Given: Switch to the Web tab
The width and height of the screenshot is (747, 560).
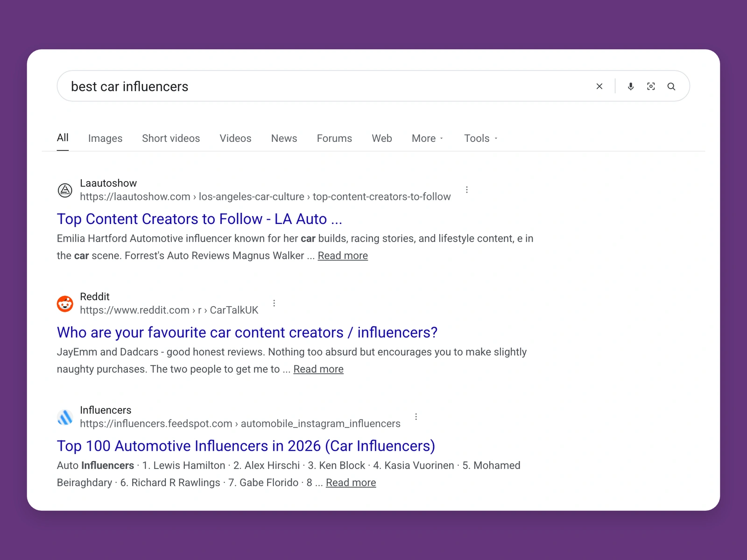Looking at the screenshot, I should coord(382,139).
